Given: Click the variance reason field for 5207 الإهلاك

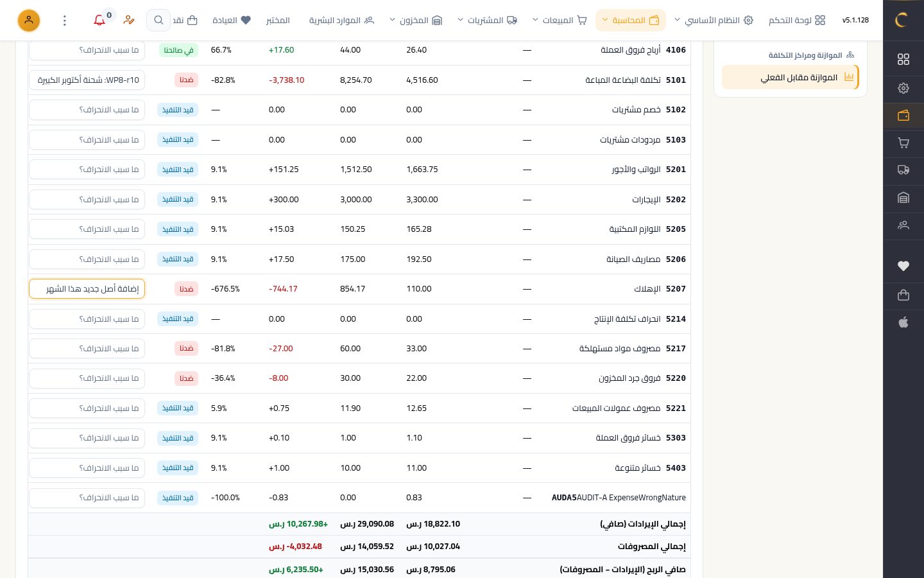Looking at the screenshot, I should pyautogui.click(x=87, y=289).
